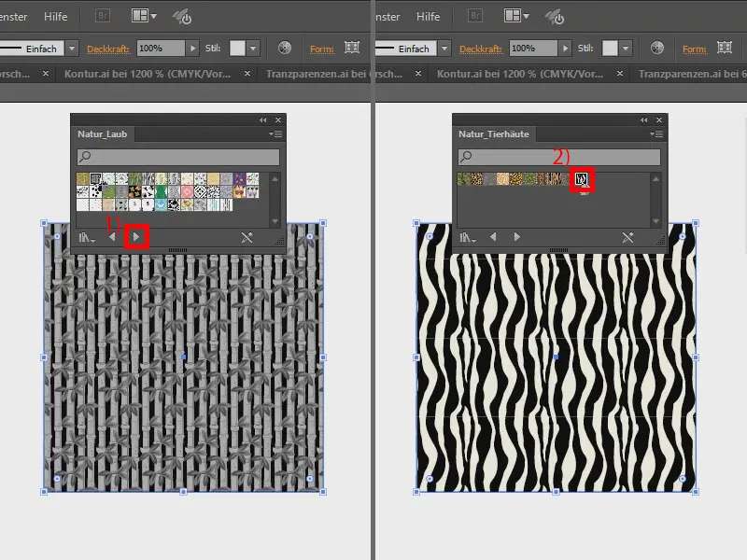Open arrange documents icon in right window
Screen dimensions: 747x560
pos(516,16)
